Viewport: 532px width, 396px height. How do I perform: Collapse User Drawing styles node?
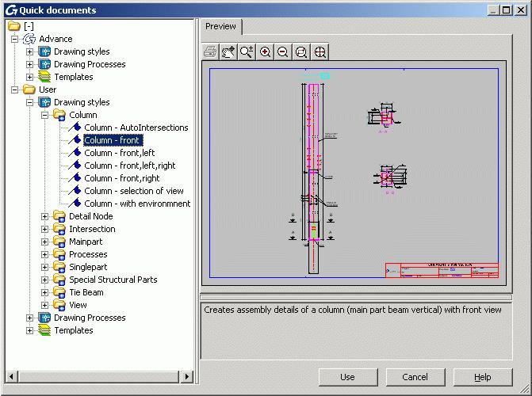click(30, 102)
